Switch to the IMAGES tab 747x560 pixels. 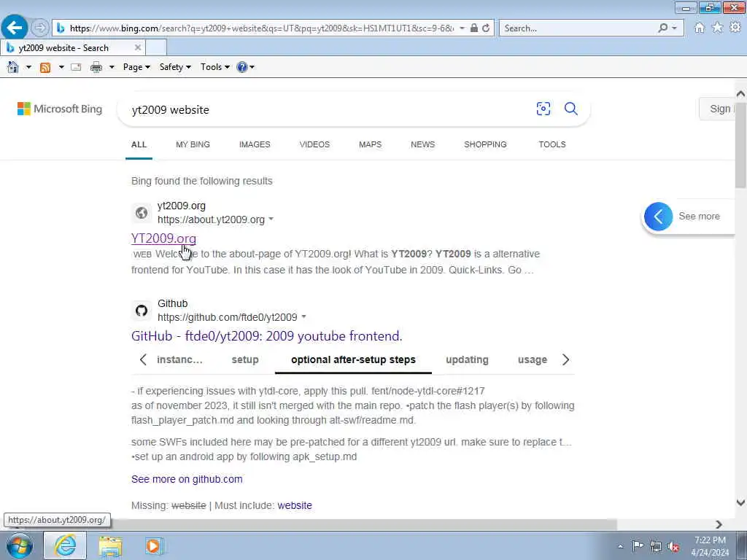255,144
